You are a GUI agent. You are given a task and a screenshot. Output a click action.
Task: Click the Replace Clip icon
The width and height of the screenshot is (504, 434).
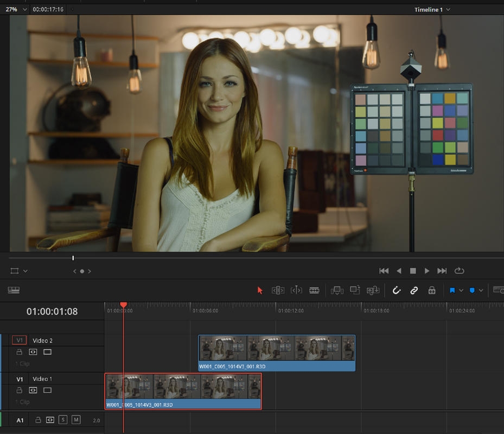tap(373, 291)
